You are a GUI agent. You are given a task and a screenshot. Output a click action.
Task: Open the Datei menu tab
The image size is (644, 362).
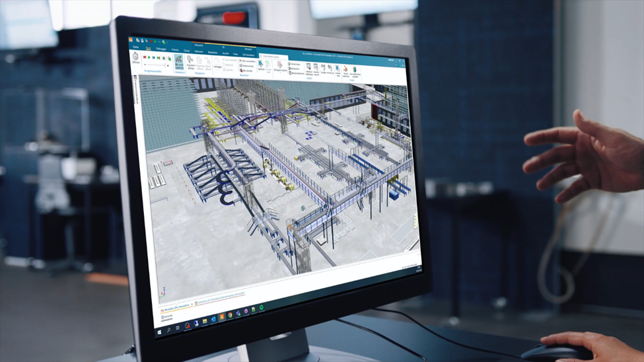(x=136, y=48)
